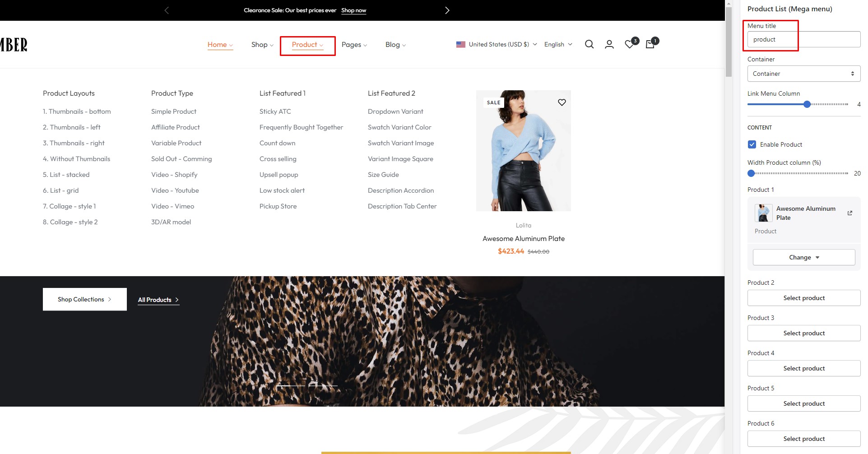Click Select product for Product 2
The width and height of the screenshot is (868, 454).
click(x=803, y=298)
